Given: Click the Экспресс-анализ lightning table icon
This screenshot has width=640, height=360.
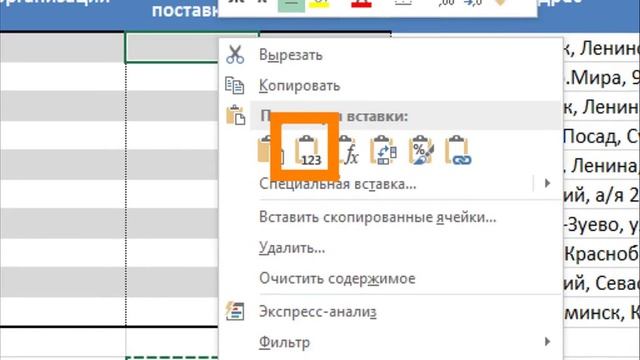Looking at the screenshot, I should [x=235, y=311].
